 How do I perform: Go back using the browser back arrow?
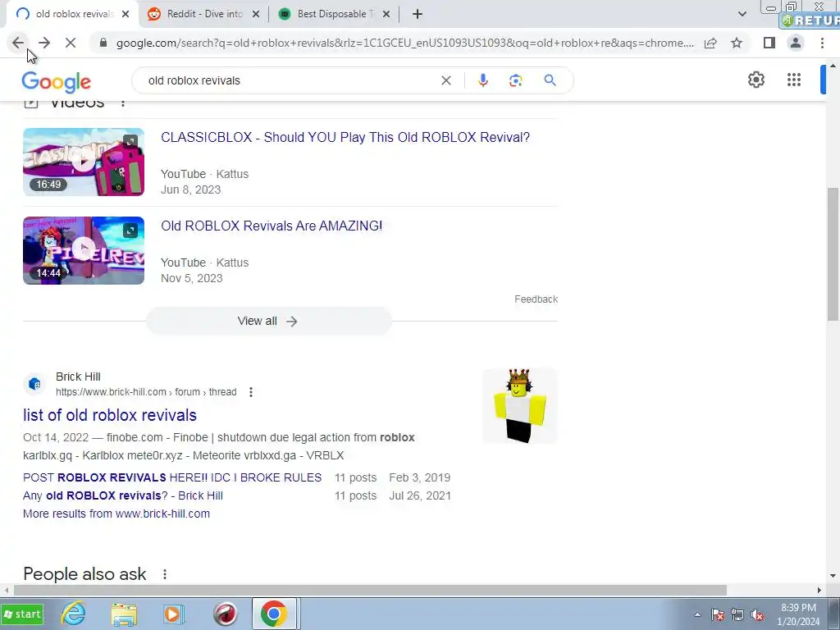point(18,43)
